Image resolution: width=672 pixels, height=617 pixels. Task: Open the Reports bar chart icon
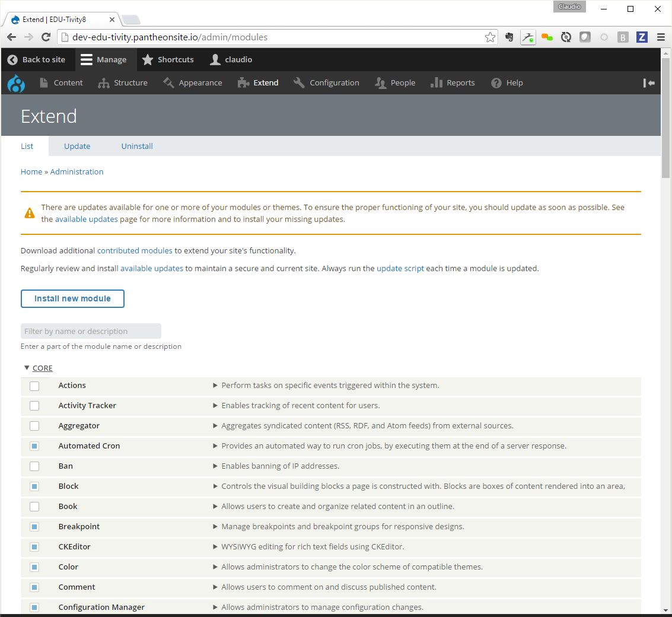[437, 83]
